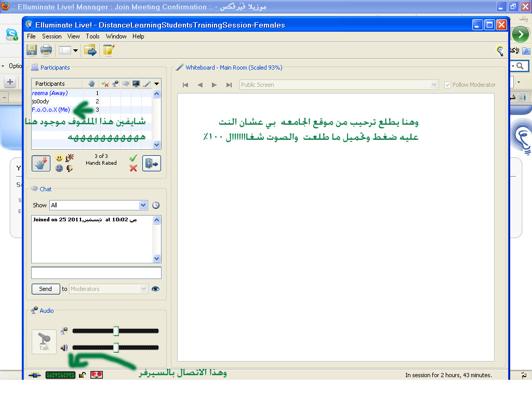The height and width of the screenshot is (399, 532).
Task: Open the Tools menu
Action: [x=92, y=36]
